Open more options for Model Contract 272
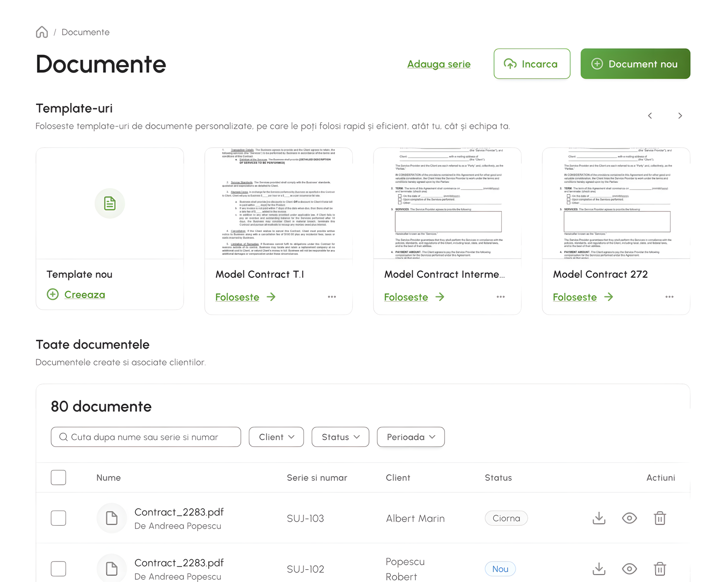The image size is (728, 582). (x=670, y=297)
